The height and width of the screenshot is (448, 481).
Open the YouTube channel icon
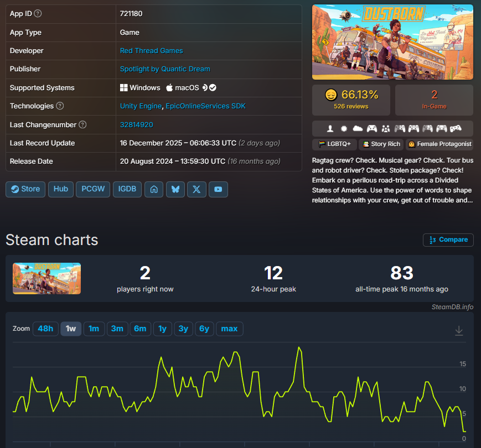218,189
